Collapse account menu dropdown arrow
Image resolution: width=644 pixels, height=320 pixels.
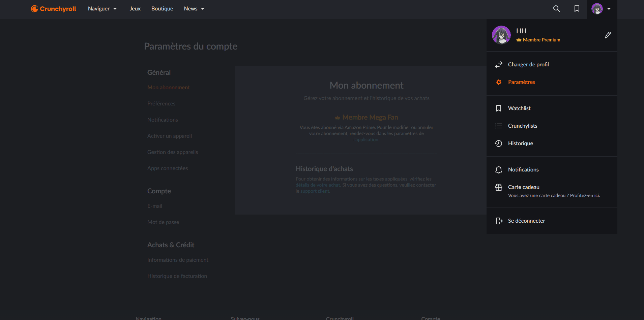pyautogui.click(x=609, y=9)
